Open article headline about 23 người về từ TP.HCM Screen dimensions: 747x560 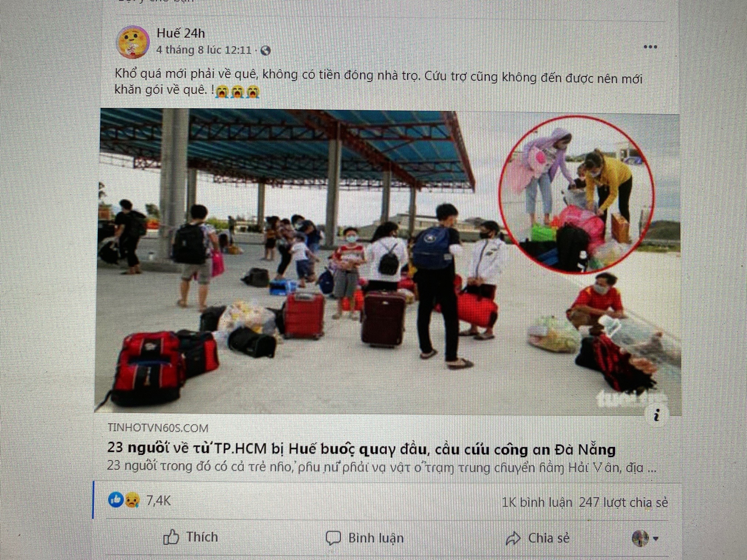[x=361, y=449]
